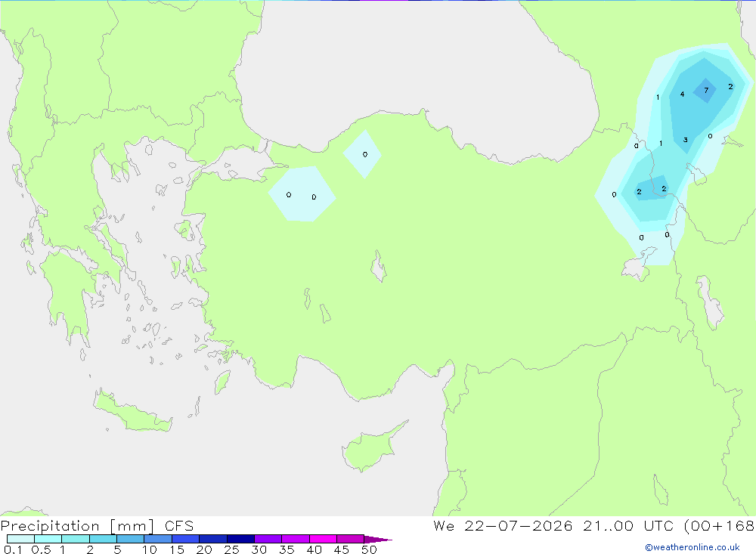
Task: Click the 0.5–1 mm legend swatch
Action: pos(48,539)
